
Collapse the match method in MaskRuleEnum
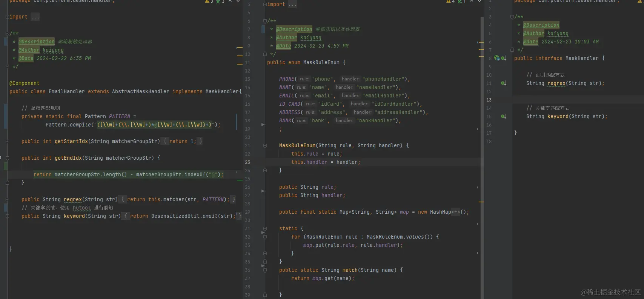click(x=265, y=270)
